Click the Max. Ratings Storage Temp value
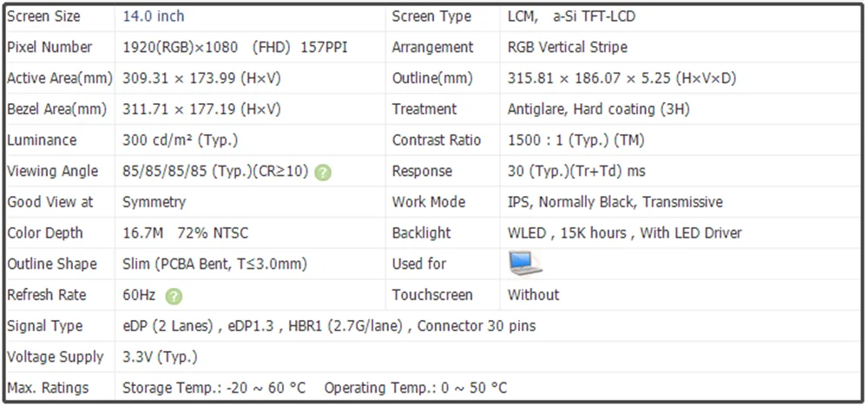The height and width of the screenshot is (405, 868). pos(214,388)
